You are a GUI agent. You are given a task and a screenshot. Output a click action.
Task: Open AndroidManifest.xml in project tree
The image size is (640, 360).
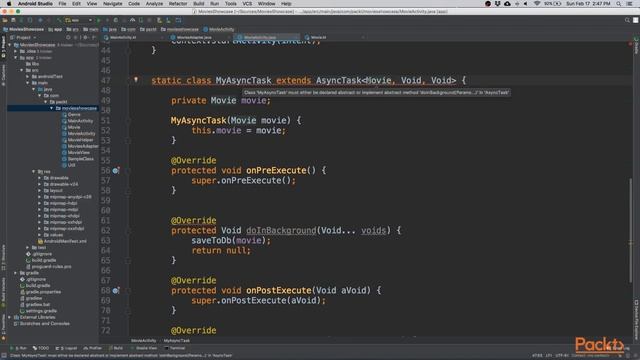pos(64,241)
